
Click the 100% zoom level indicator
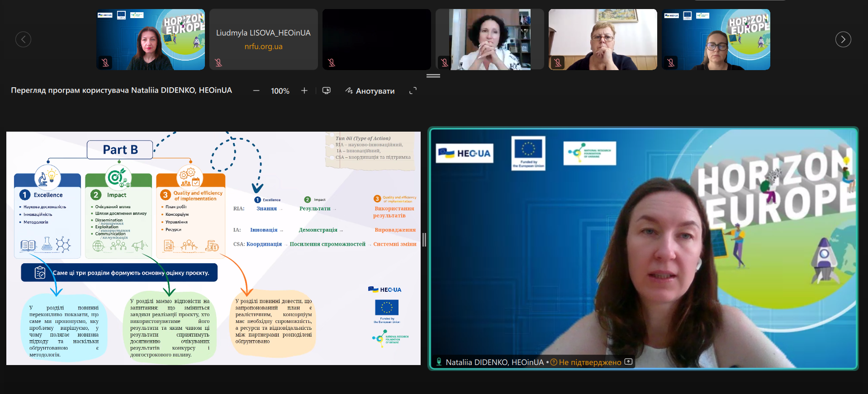pyautogui.click(x=280, y=91)
